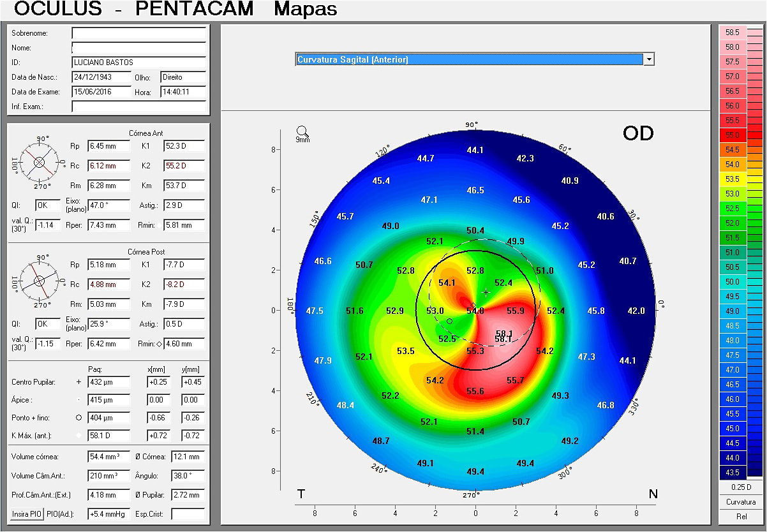This screenshot has width=767, height=532.
Task: Click the Ponto + fino circle symbol
Action: pos(78,418)
